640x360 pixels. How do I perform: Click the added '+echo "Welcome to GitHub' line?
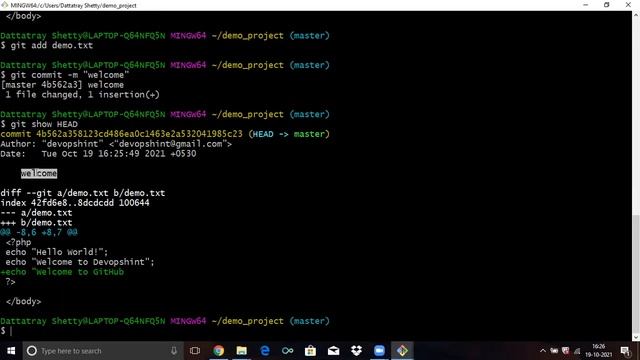62,272
